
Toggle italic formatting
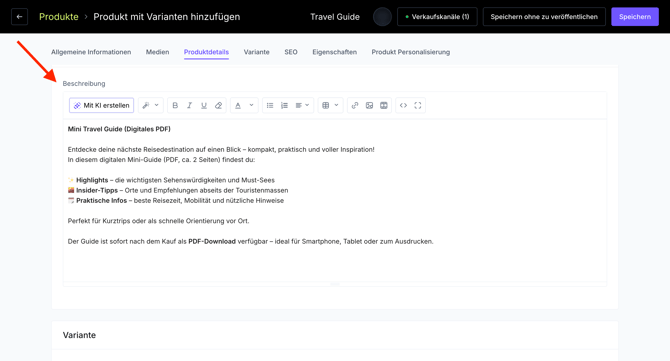pyautogui.click(x=189, y=106)
